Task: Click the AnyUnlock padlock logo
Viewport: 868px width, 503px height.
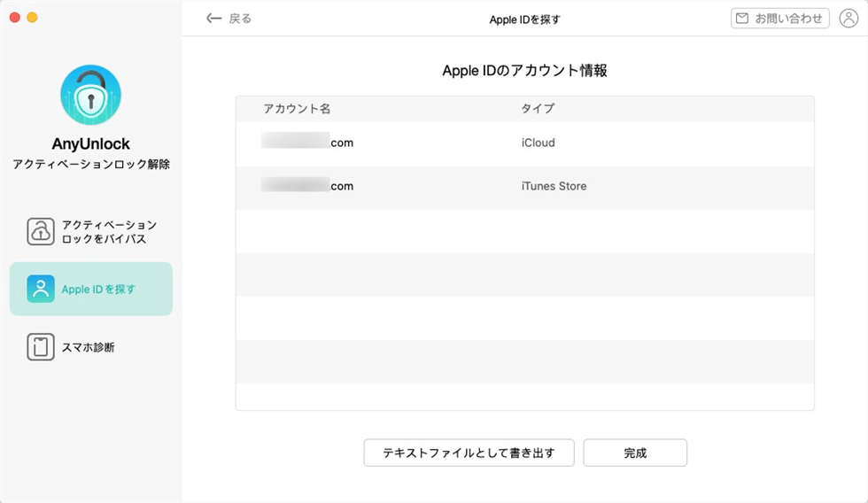Action: tap(90, 95)
